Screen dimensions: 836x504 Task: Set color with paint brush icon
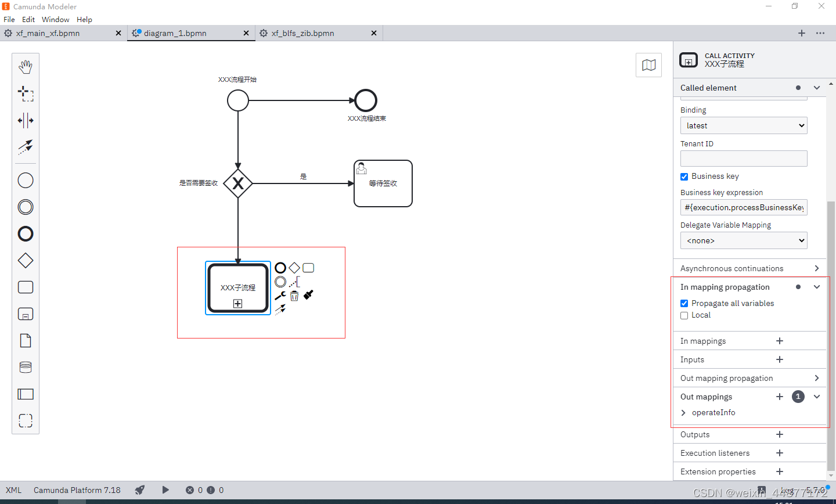tap(308, 295)
